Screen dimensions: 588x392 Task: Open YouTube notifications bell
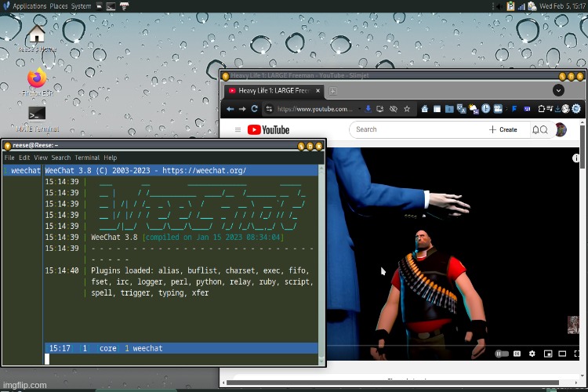click(536, 130)
